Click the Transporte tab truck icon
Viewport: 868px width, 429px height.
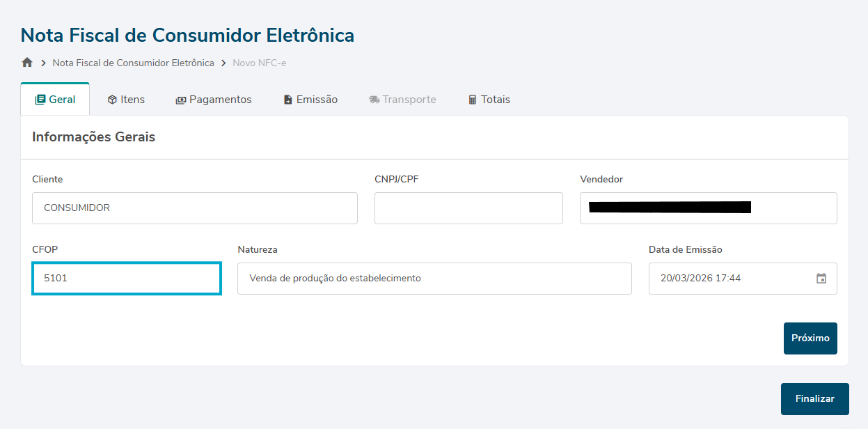pyautogui.click(x=374, y=100)
